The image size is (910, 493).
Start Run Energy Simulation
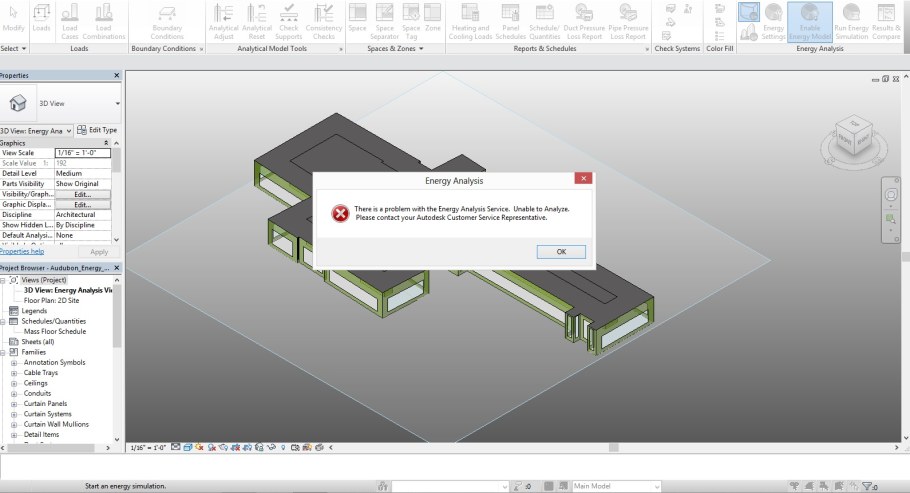[851, 21]
